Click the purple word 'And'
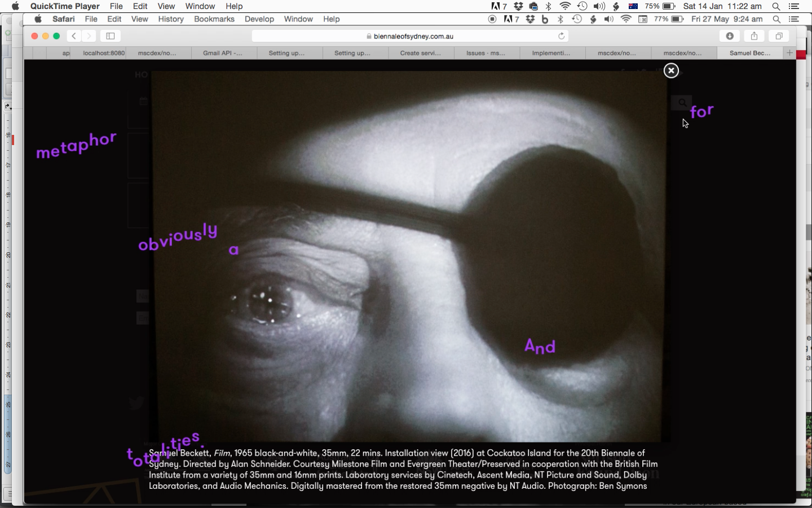 point(540,346)
